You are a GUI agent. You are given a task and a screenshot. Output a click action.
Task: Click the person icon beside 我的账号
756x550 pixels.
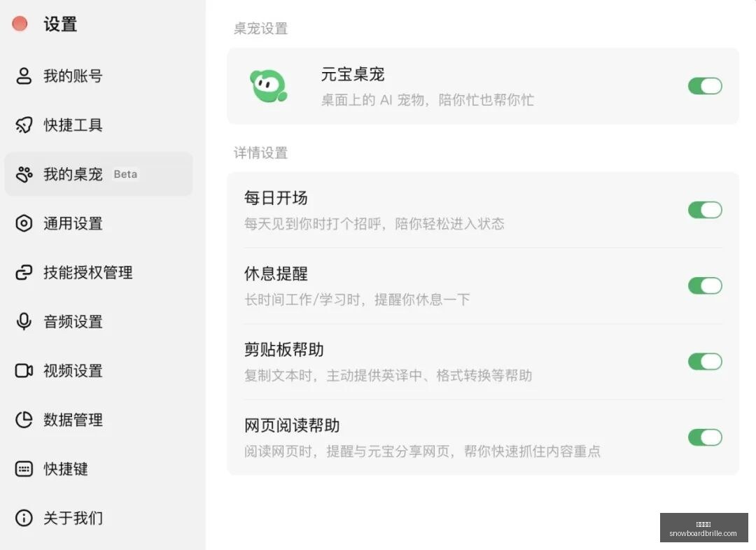[24, 76]
